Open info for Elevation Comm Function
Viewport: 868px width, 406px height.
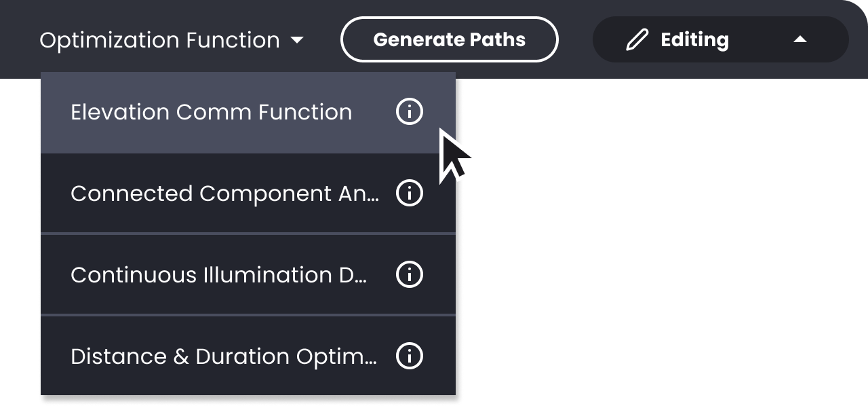click(409, 112)
